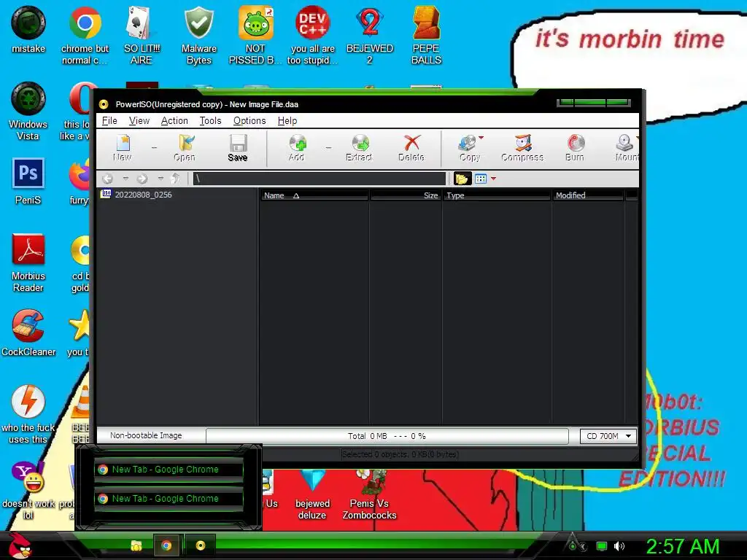Select the chrome but normal desktop icon
Screen dimensions: 747x560
[x=85, y=36]
